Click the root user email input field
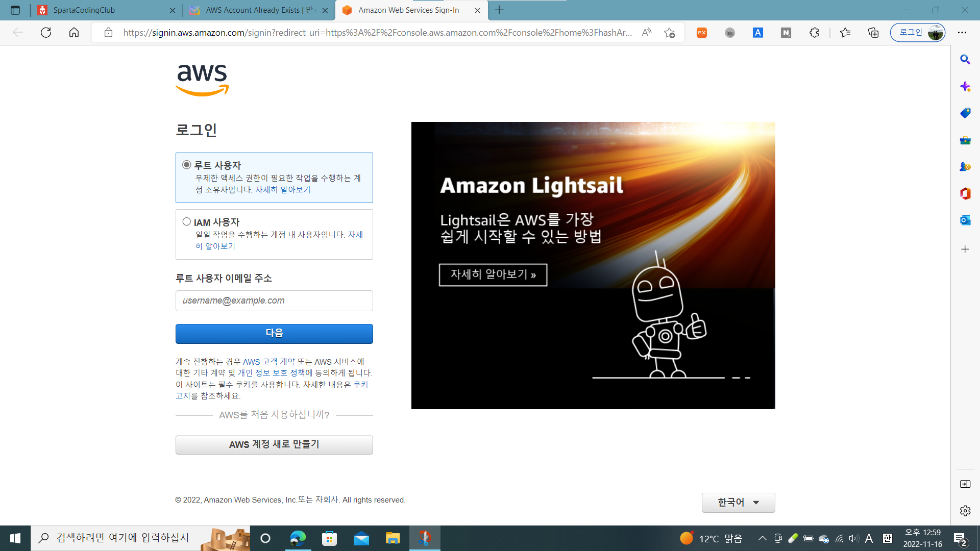The image size is (980, 551). (x=274, y=300)
